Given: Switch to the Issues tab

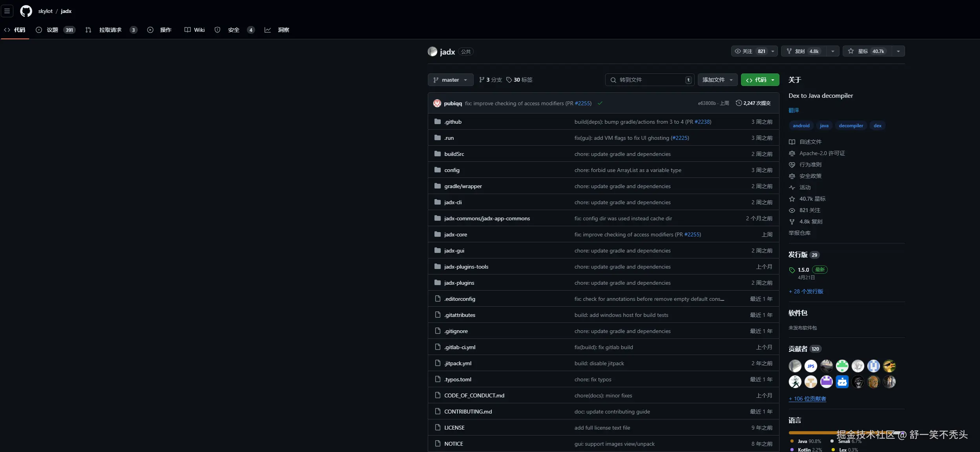Looking at the screenshot, I should (x=52, y=30).
